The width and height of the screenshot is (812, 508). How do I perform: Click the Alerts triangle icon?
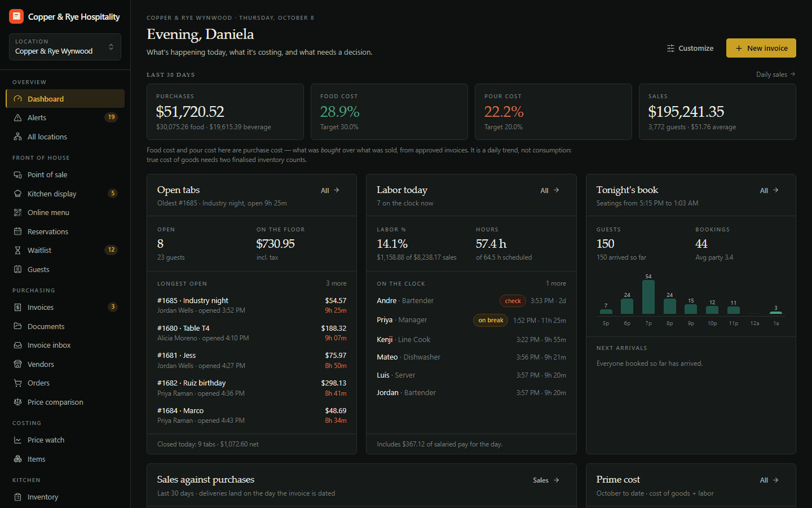coord(17,117)
